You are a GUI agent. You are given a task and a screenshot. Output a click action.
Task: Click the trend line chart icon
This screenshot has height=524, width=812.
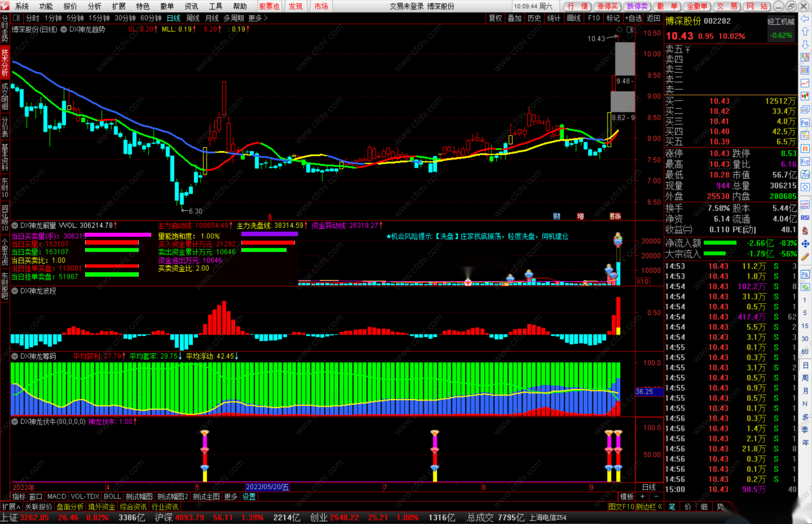tap(805, 83)
